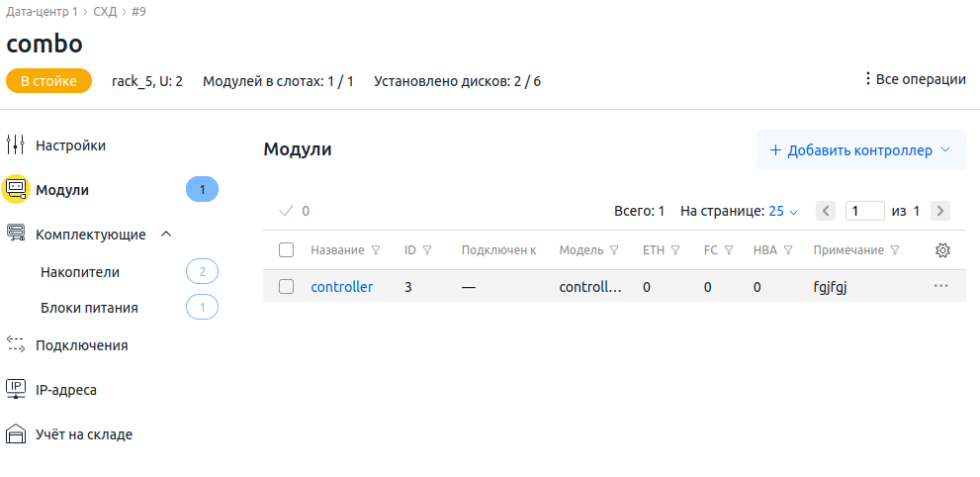Screen dimensions: 980x477
Task: Open Накопители in the sidebar
Action: pyautogui.click(x=80, y=271)
